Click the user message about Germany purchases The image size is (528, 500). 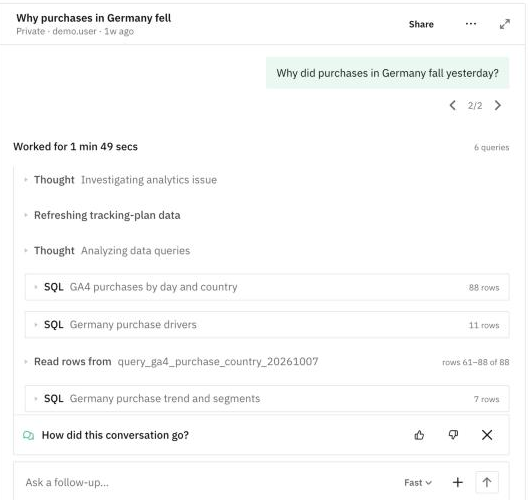point(387,73)
